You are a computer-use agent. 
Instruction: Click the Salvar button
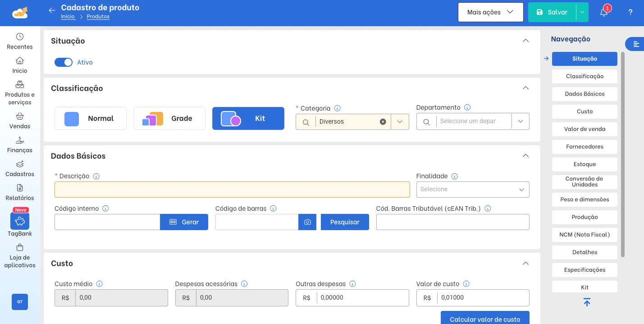552,12
